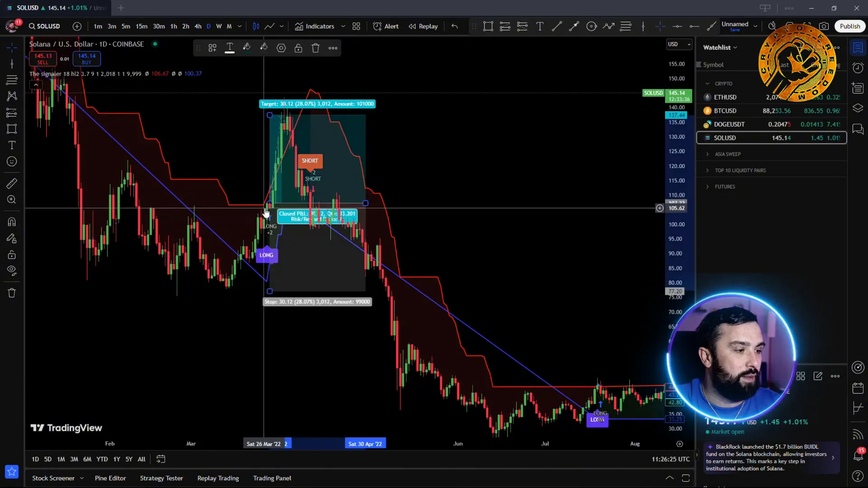Remove drawings with left sidebar trash icon

[x=12, y=293]
